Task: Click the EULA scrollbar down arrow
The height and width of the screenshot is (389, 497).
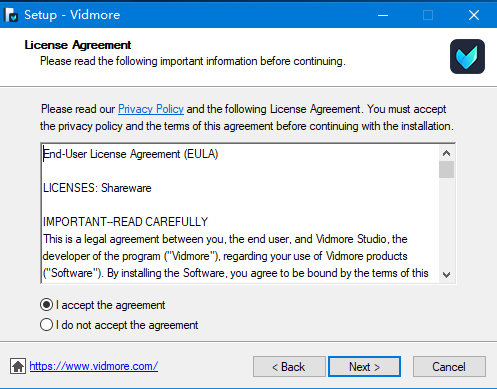Action: coord(446,275)
